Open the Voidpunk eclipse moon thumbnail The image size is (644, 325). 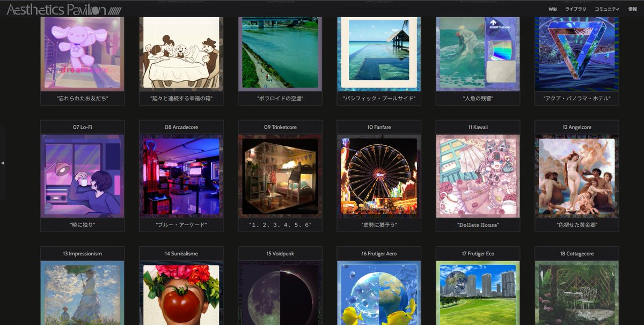point(280,293)
